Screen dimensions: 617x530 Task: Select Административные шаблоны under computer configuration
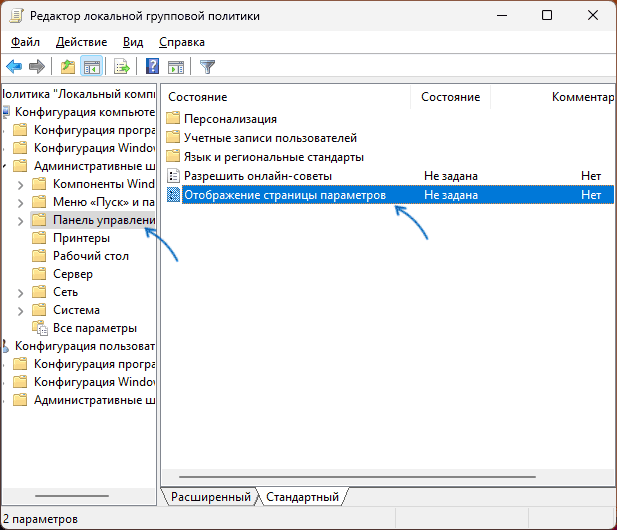pyautogui.click(x=94, y=166)
